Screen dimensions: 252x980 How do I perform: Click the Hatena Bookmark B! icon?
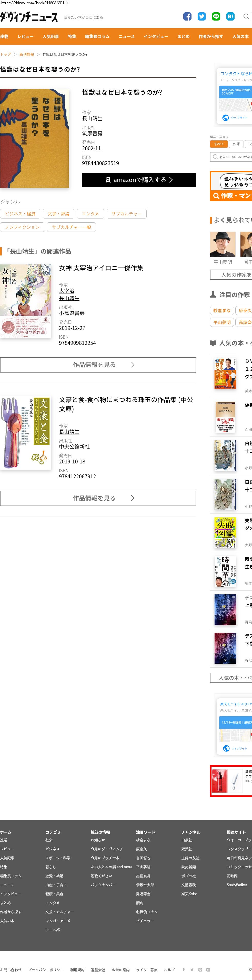(230, 16)
